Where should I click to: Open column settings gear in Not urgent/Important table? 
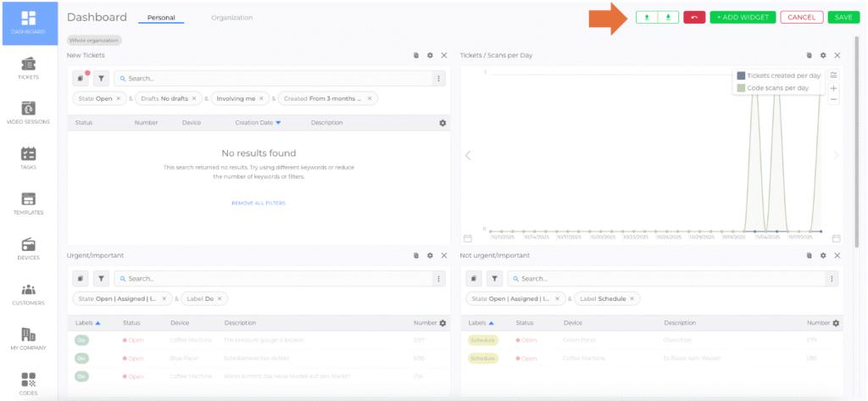(x=836, y=323)
